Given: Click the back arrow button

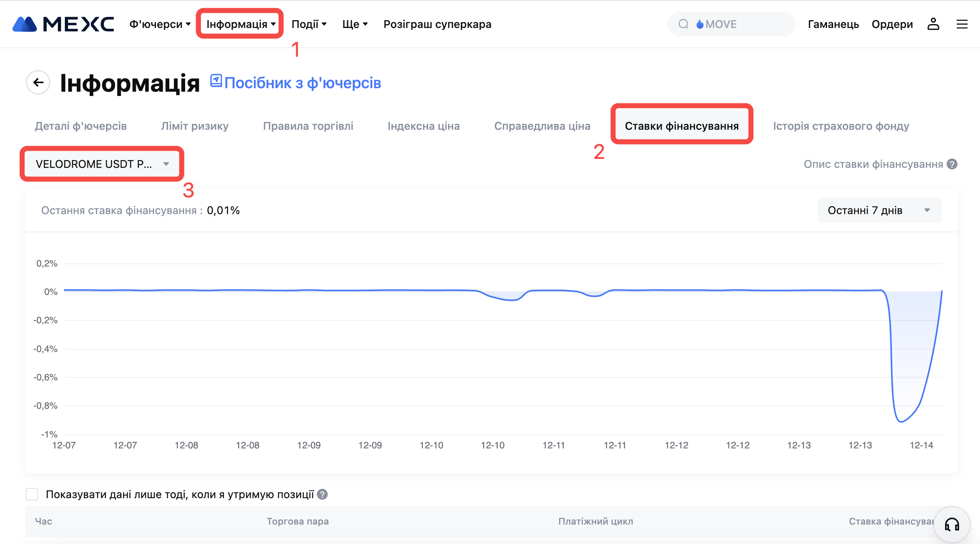Looking at the screenshot, I should [x=38, y=82].
